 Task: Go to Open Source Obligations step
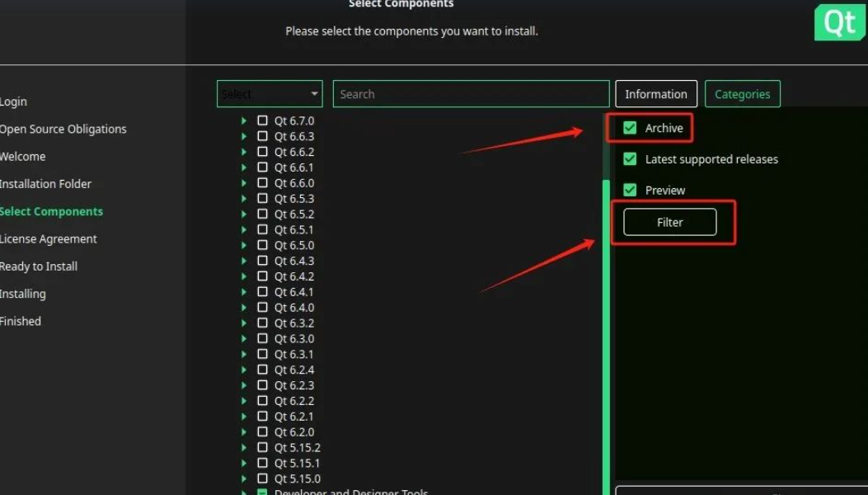(63, 129)
